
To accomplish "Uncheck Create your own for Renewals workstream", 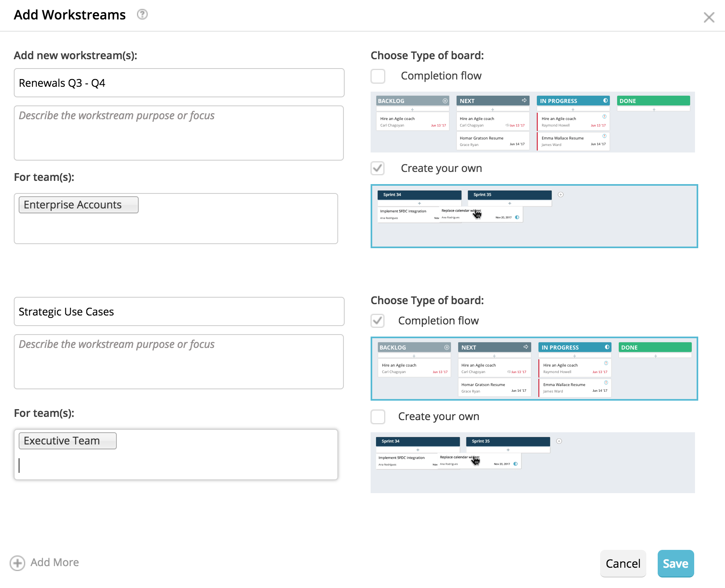I will click(x=378, y=168).
